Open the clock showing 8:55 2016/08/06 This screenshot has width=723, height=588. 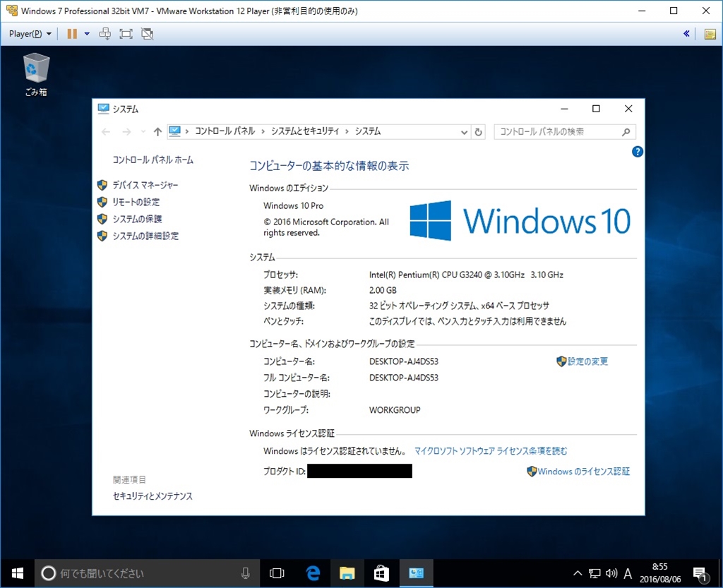(660, 573)
